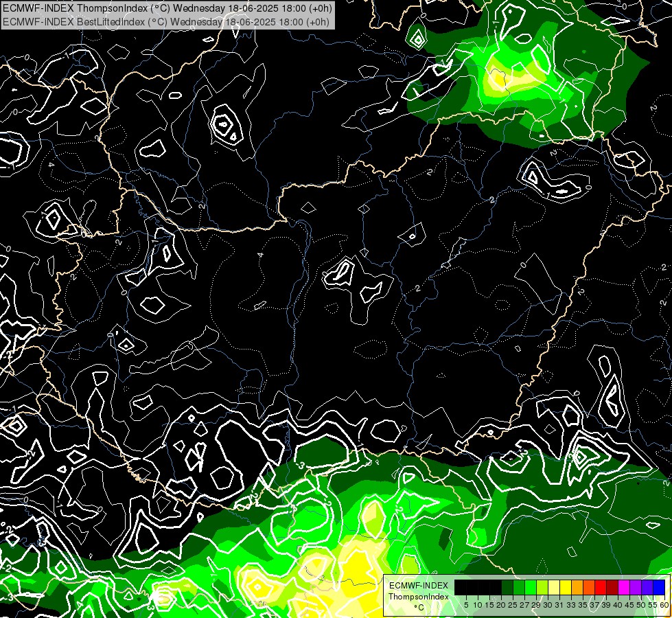
Task: Click the legend tick value 40
Action: click(618, 605)
